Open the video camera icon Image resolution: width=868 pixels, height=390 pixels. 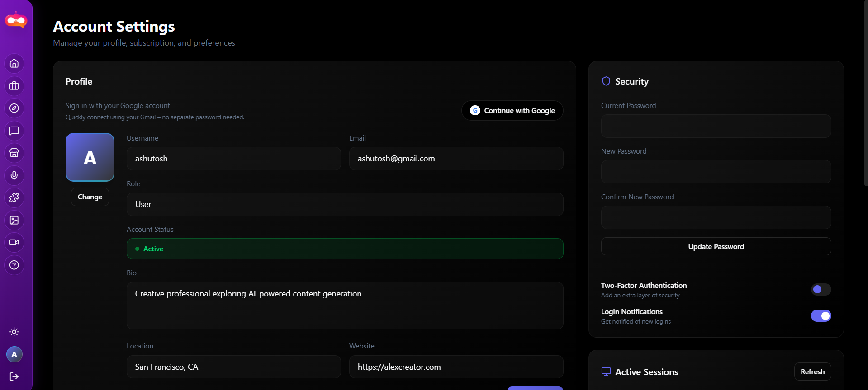(x=14, y=243)
